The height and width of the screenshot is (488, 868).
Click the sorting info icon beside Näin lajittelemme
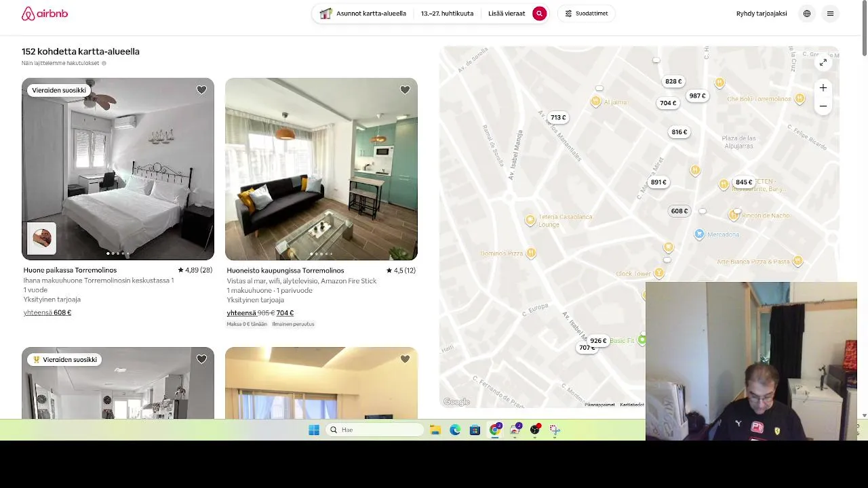[x=104, y=63]
